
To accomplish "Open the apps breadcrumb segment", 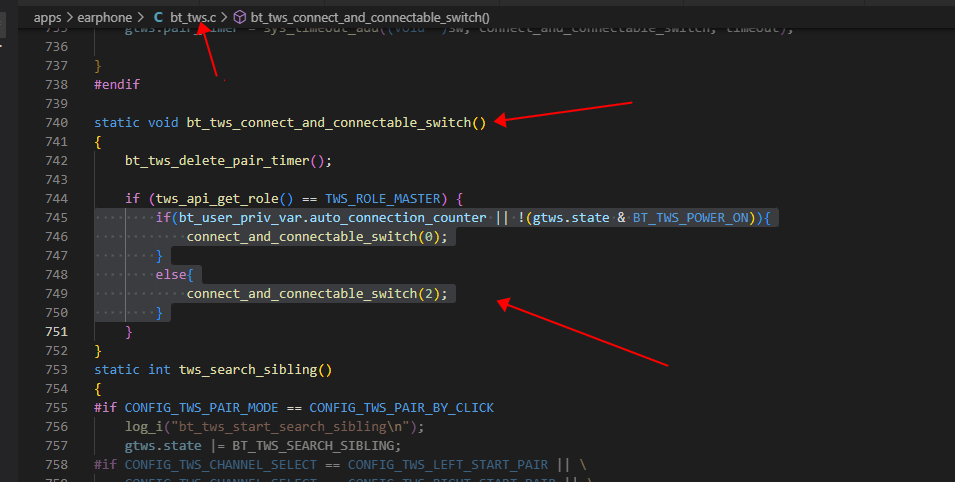I will (x=48, y=18).
